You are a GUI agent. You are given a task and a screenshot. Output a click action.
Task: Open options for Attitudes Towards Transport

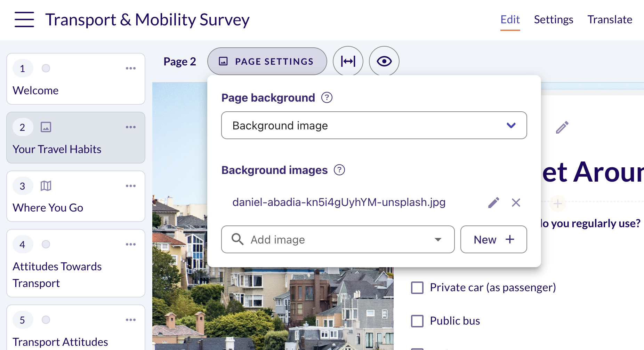pyautogui.click(x=131, y=244)
